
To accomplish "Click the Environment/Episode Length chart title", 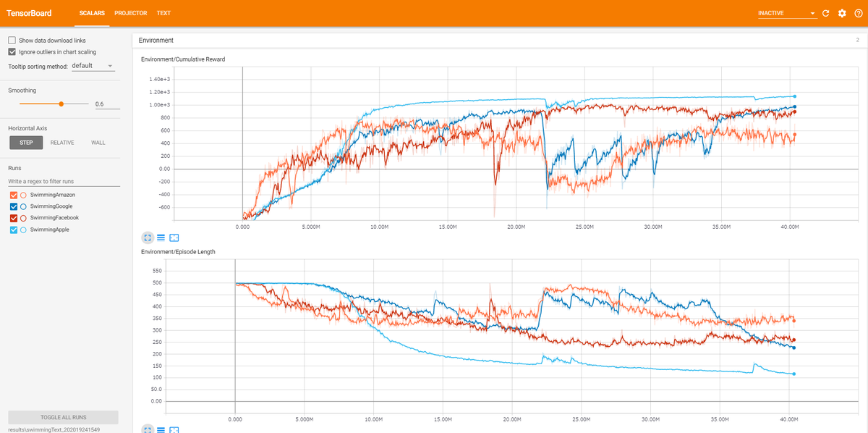I will (178, 252).
